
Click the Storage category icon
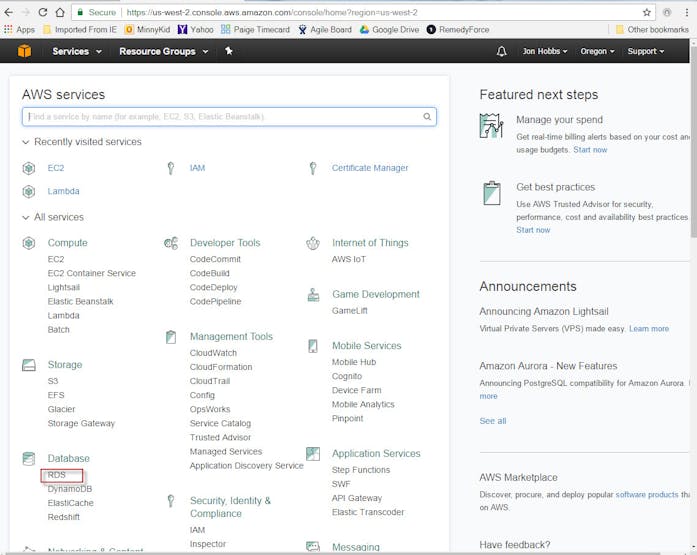(29, 365)
